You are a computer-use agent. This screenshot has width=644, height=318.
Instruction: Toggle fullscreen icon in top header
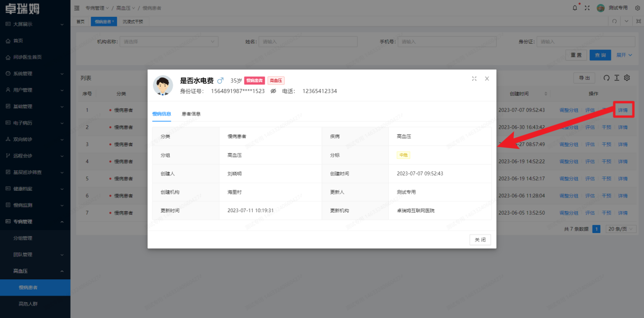(x=587, y=8)
